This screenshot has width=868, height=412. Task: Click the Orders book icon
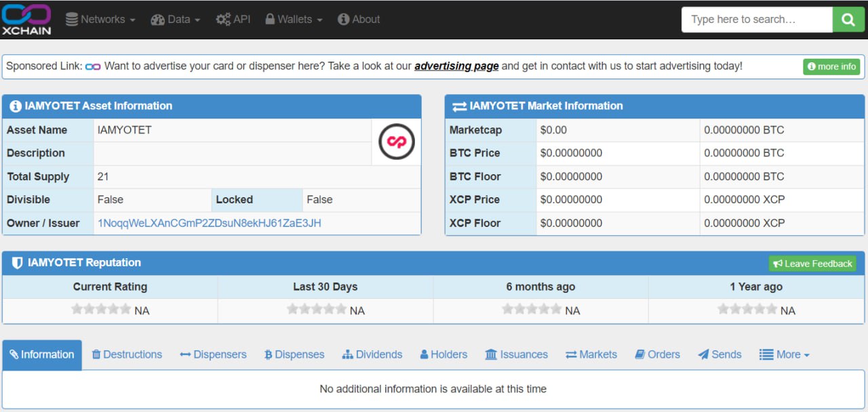[x=639, y=354]
